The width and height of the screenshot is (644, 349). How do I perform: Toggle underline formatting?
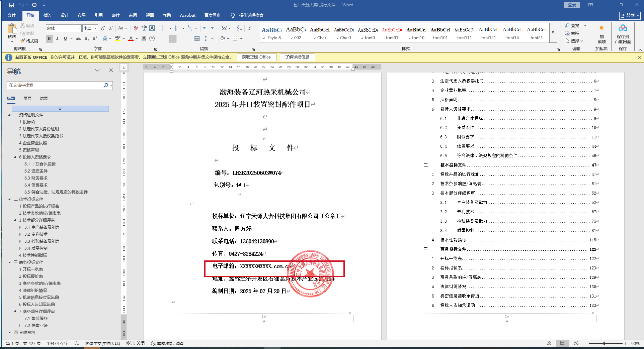[65, 38]
